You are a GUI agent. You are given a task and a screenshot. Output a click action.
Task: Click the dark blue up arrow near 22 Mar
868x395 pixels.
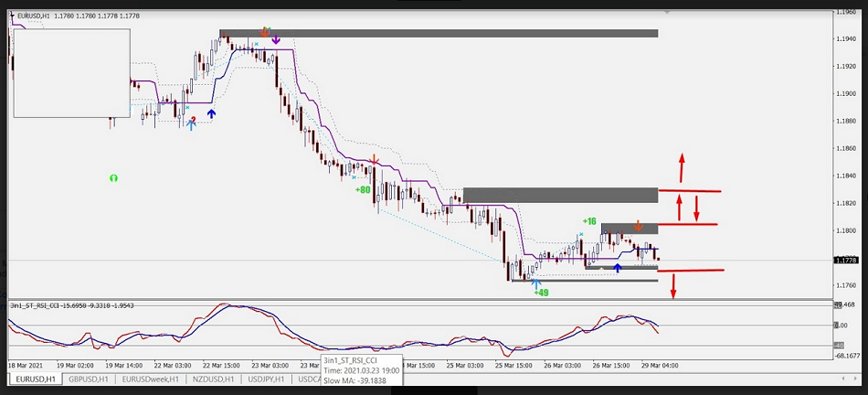tap(212, 114)
